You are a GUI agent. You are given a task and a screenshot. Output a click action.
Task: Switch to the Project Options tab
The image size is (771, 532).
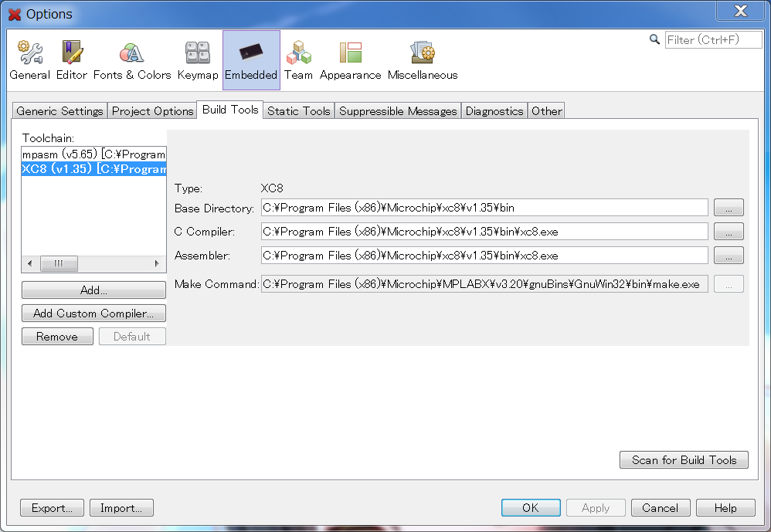pos(152,111)
